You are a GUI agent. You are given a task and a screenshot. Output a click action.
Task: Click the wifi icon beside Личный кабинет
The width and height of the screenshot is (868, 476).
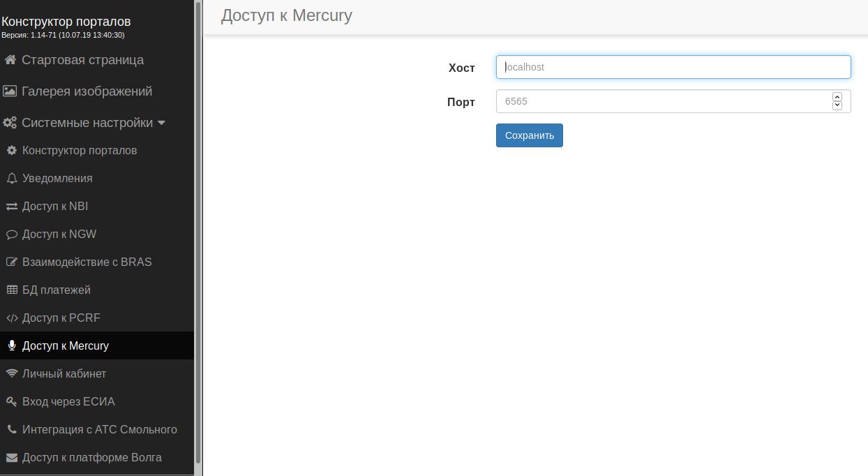[11, 374]
